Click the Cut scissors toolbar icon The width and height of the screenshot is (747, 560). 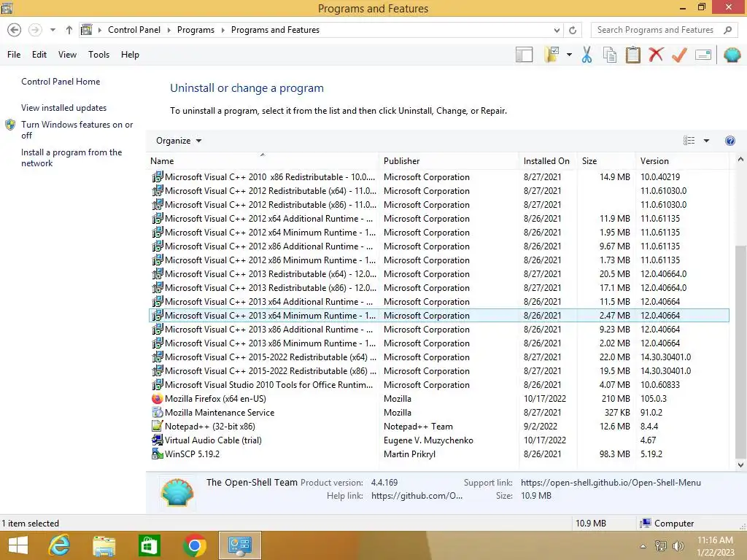[587, 55]
